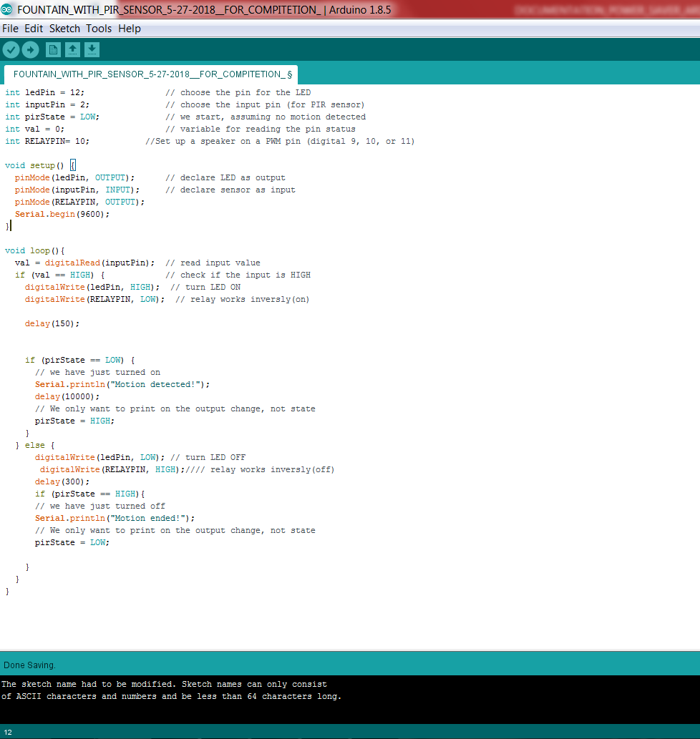Click the Open sketch icon
The height and width of the screenshot is (739, 700).
[x=72, y=49]
